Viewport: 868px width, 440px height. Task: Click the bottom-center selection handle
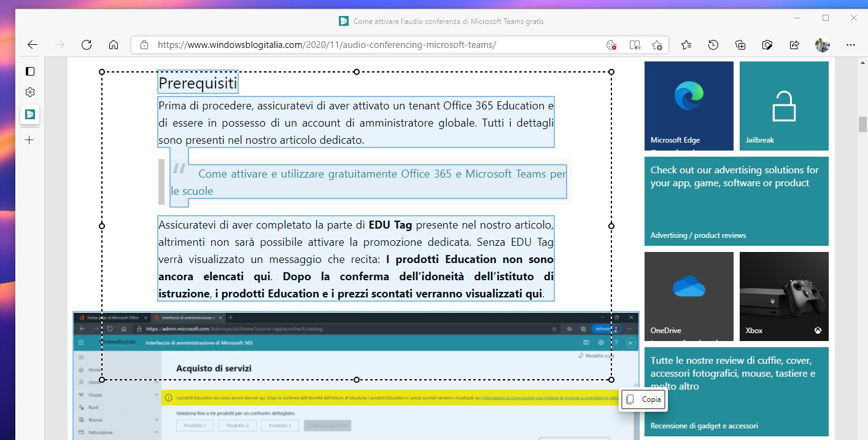tap(357, 380)
